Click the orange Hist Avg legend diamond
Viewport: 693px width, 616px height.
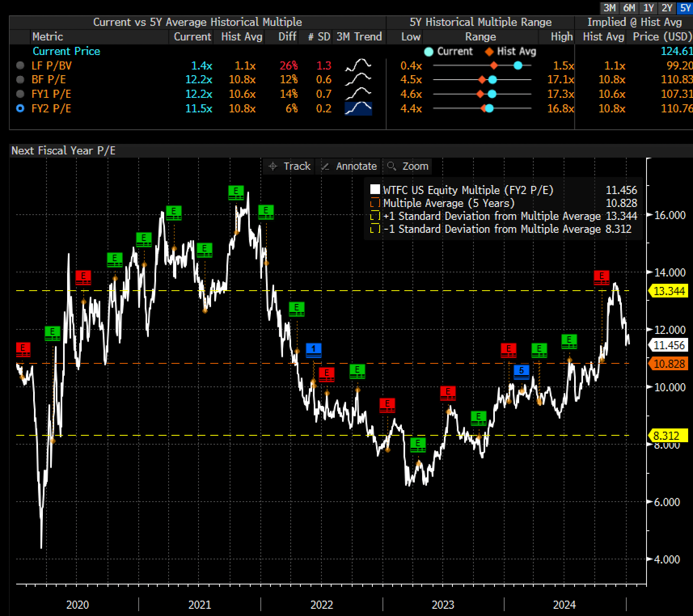(x=489, y=52)
